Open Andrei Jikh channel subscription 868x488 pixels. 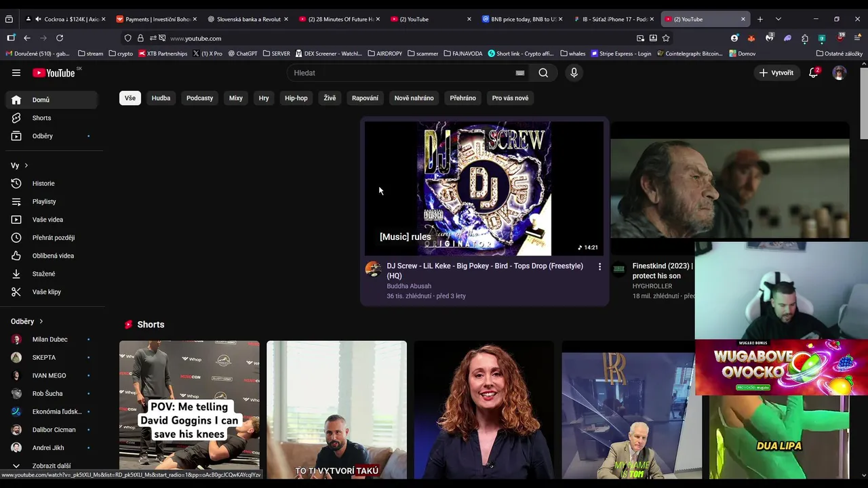point(52,447)
